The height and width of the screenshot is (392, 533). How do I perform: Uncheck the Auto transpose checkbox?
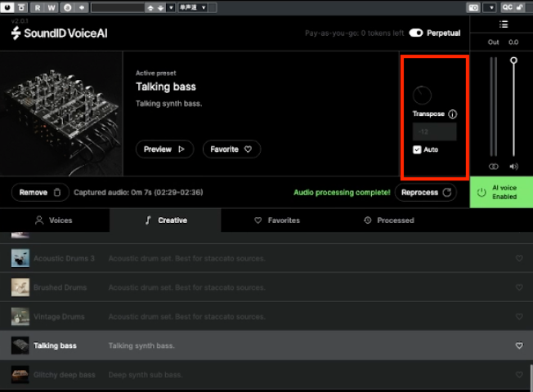pos(417,149)
